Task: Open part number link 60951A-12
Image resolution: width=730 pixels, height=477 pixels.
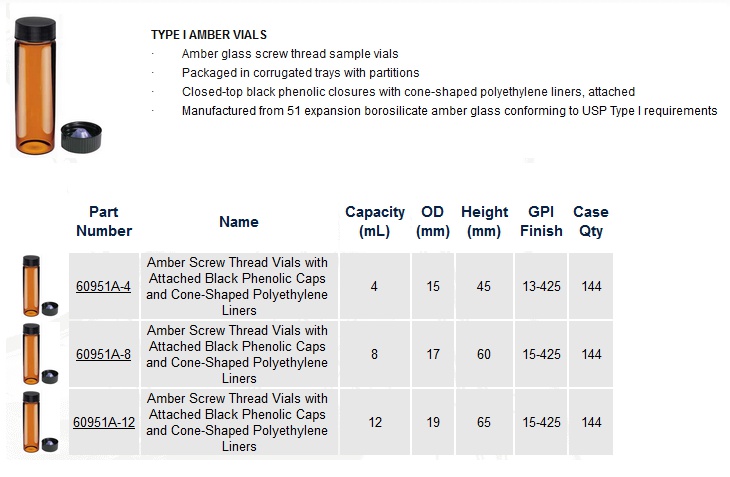Action: 104,422
